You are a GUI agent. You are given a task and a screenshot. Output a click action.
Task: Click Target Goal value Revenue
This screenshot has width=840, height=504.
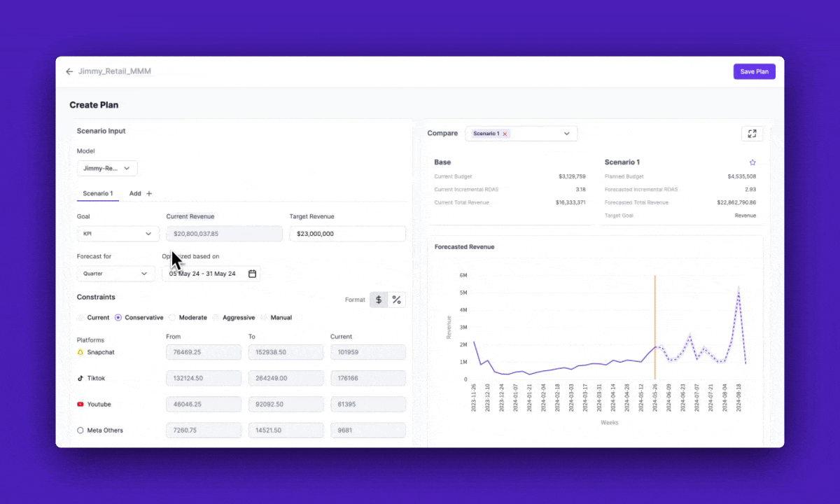point(745,216)
